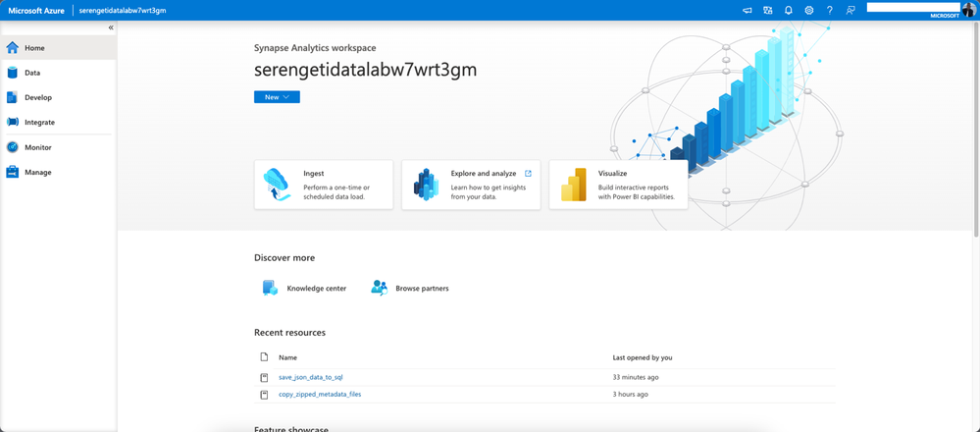Click notebook icon beside copy_zipped_metadata_files
980x432 pixels.
[264, 395]
